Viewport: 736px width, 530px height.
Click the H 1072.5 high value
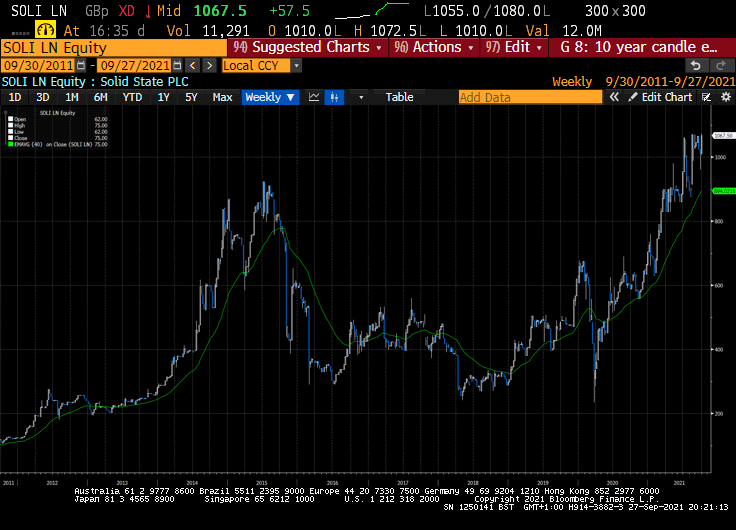[x=390, y=31]
